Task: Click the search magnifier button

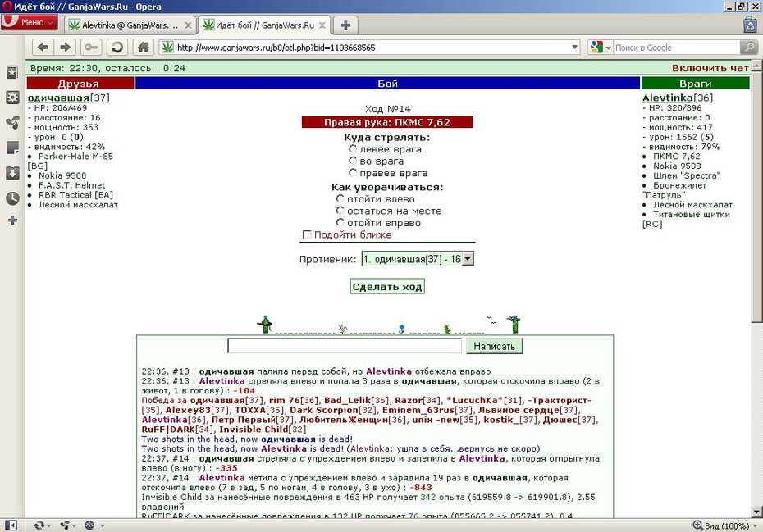Action: click(749, 48)
